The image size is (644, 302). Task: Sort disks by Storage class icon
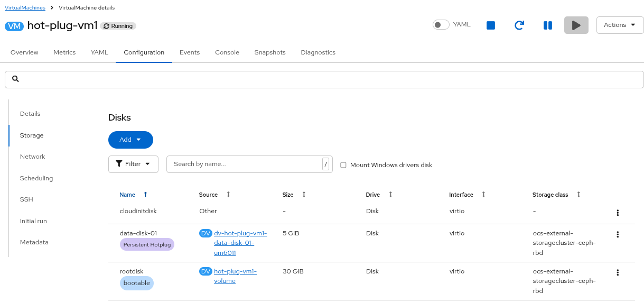click(578, 195)
